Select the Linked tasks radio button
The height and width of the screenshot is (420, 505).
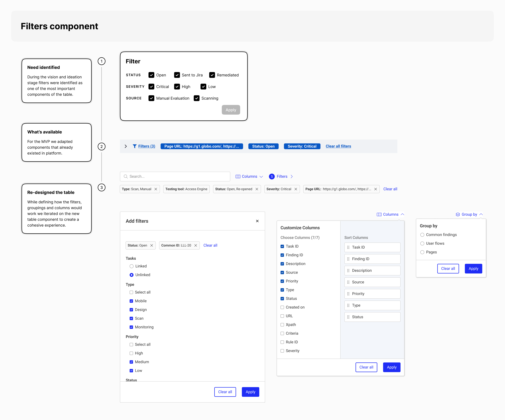pos(132,266)
